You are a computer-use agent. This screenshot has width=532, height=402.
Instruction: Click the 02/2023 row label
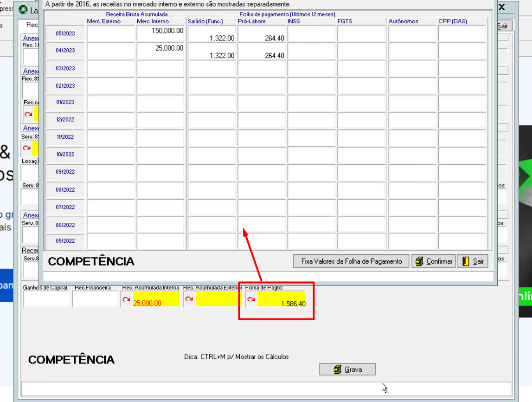click(65, 86)
